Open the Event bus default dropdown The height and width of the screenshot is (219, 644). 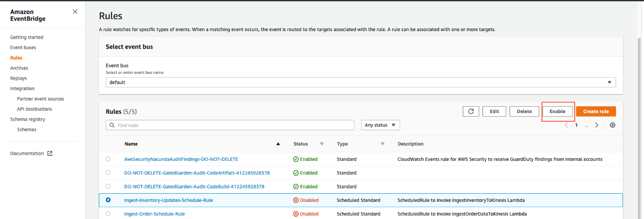[x=361, y=82]
